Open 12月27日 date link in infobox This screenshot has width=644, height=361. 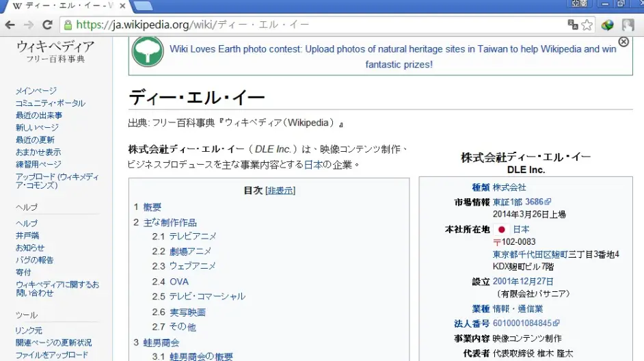(537, 282)
